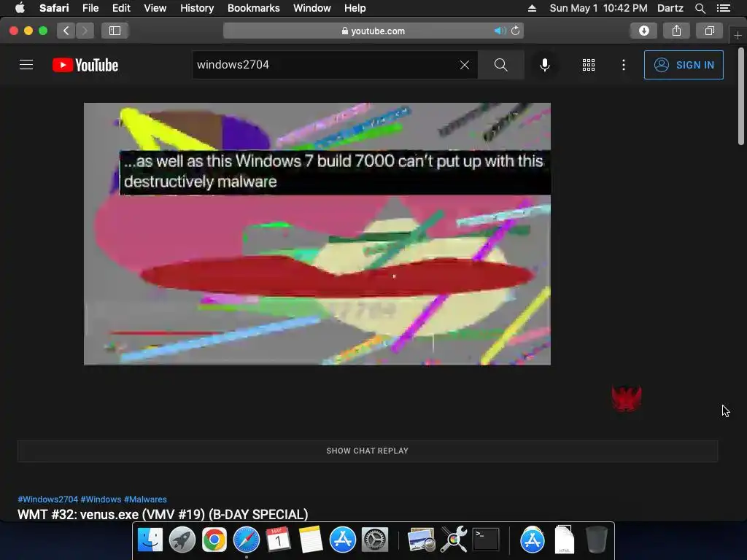The width and height of the screenshot is (747, 560).
Task: Mute the tab via speaker icon
Action: point(499,31)
